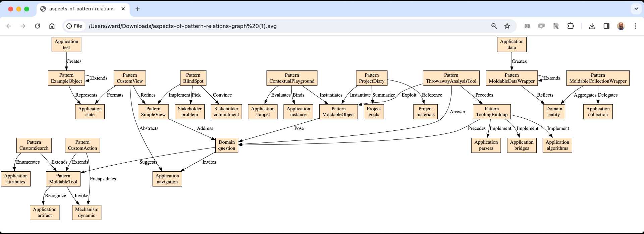Click the Pattern MoldableObject node

pyautogui.click(x=338, y=112)
